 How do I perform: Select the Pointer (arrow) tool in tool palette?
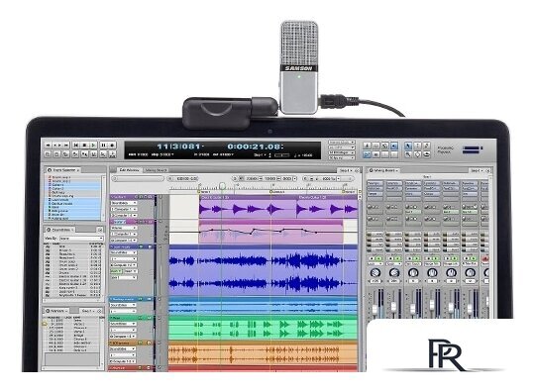(x=408, y=146)
